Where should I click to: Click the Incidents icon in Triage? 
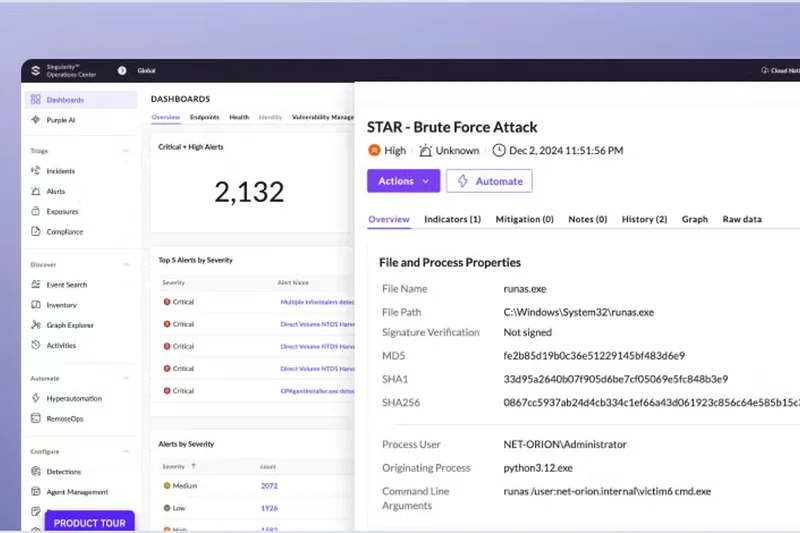(x=36, y=171)
